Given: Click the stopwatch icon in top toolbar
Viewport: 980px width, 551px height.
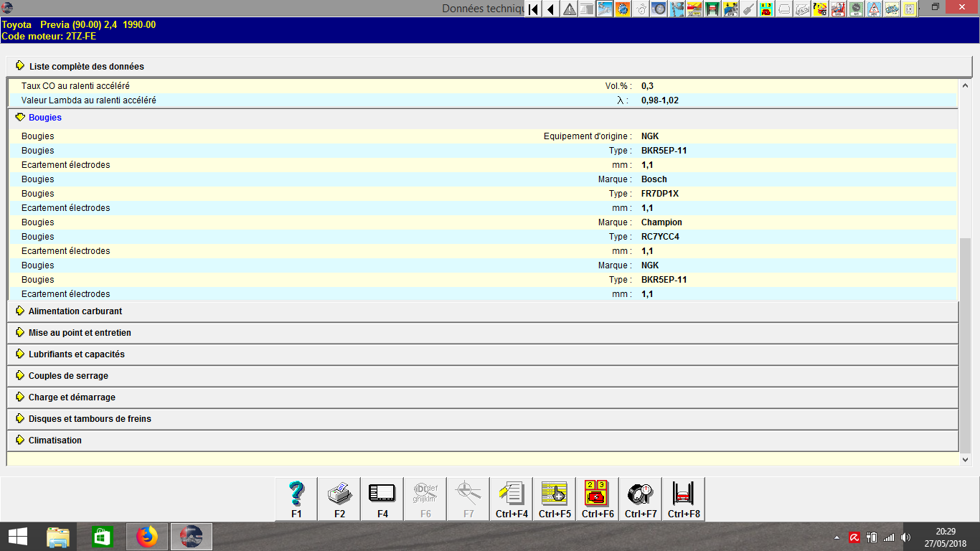Looking at the screenshot, I should coord(641,9).
